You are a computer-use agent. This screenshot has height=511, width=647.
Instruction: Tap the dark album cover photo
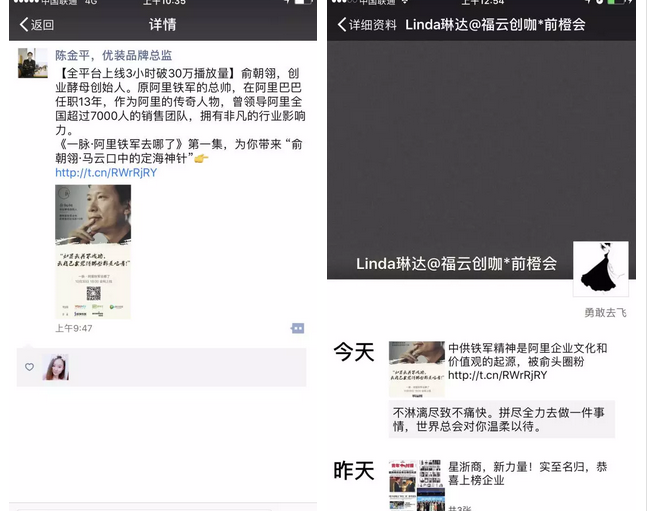pyautogui.click(x=481, y=159)
